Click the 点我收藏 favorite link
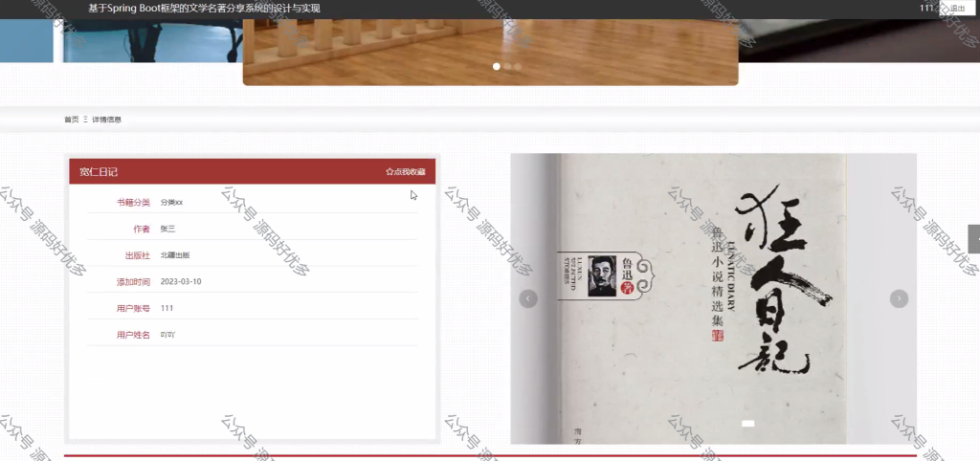Screen dimensions: 980x461 pyautogui.click(x=410, y=172)
